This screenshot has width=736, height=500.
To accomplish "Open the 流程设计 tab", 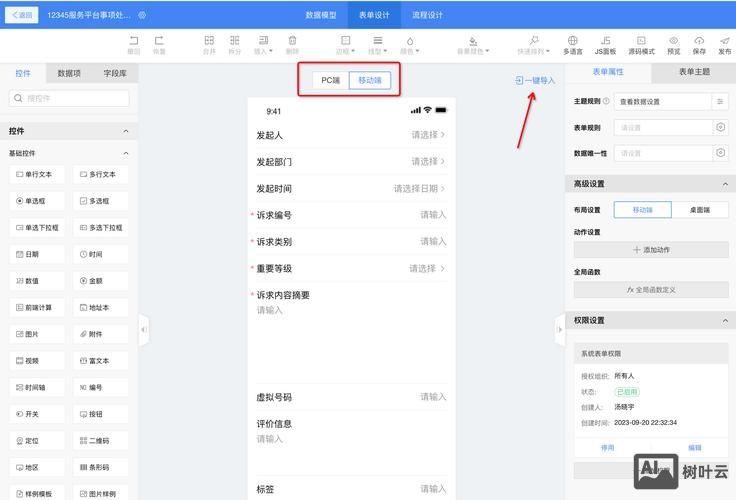I will [428, 15].
